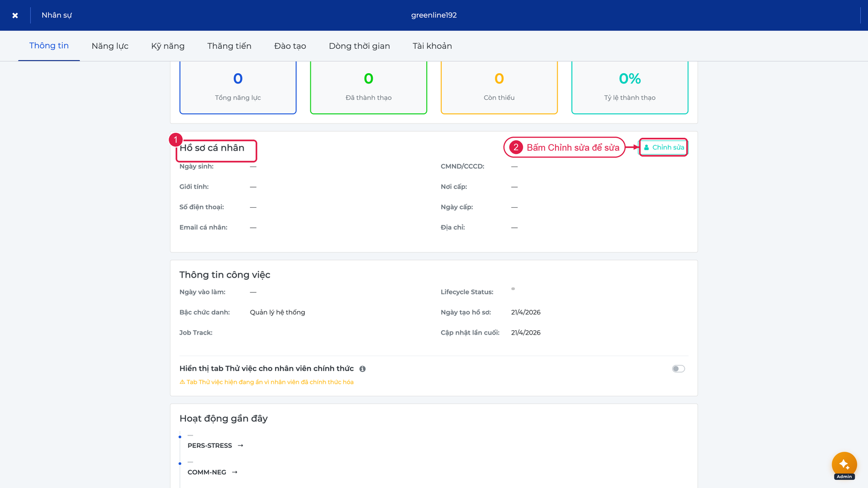Viewport: 868px width, 488px height.
Task: Toggle Hiển thị tab Thử việc switch
Action: (x=678, y=369)
